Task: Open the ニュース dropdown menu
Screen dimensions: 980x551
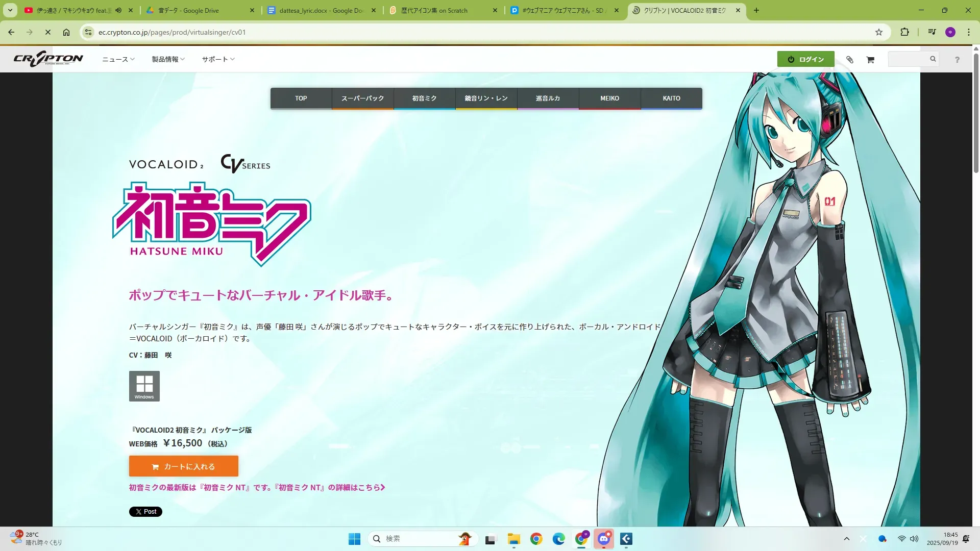Action: (x=118, y=59)
